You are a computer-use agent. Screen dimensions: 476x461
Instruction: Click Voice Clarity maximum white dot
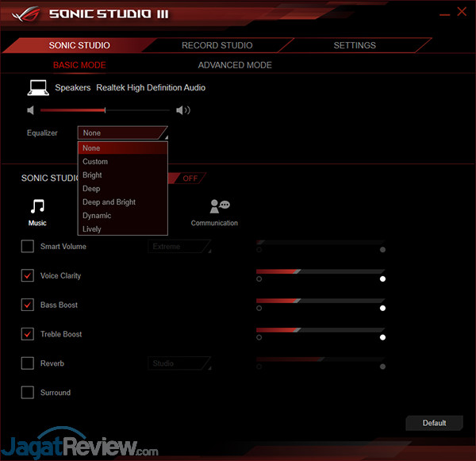pos(383,279)
